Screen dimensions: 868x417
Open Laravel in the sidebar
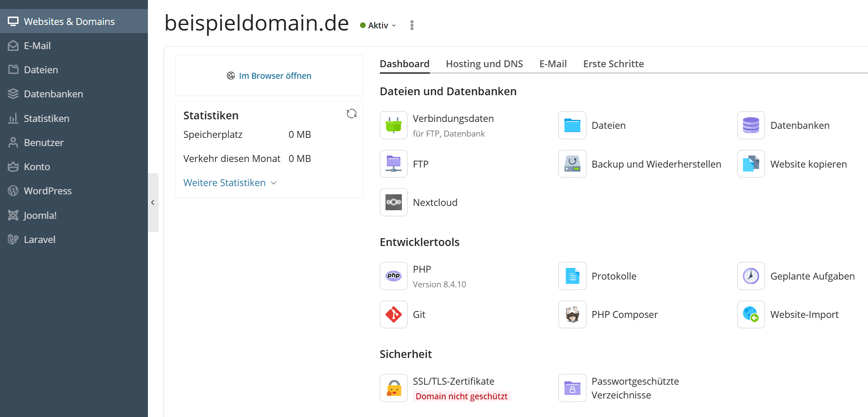pyautogui.click(x=74, y=240)
